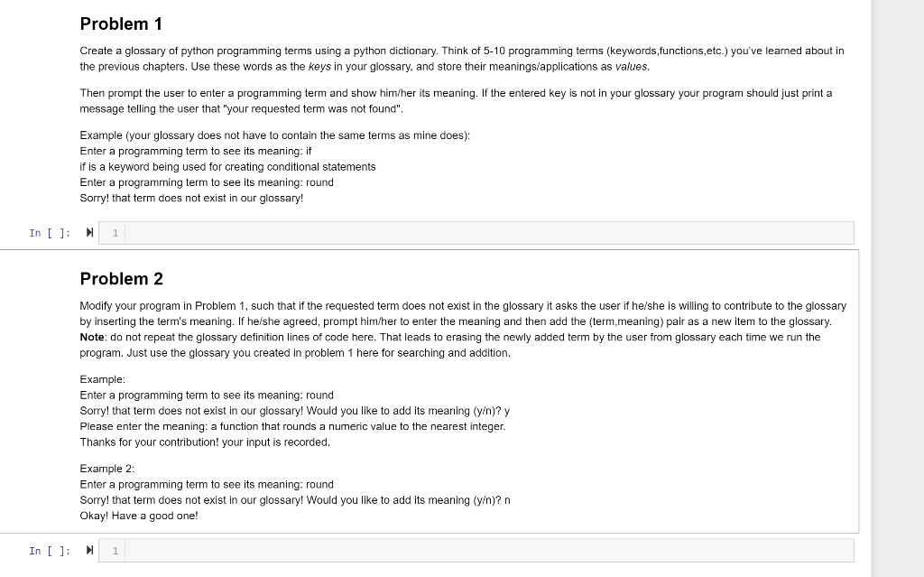
Task: Focus the empty code cell under Problem 1
Action: tap(489, 233)
